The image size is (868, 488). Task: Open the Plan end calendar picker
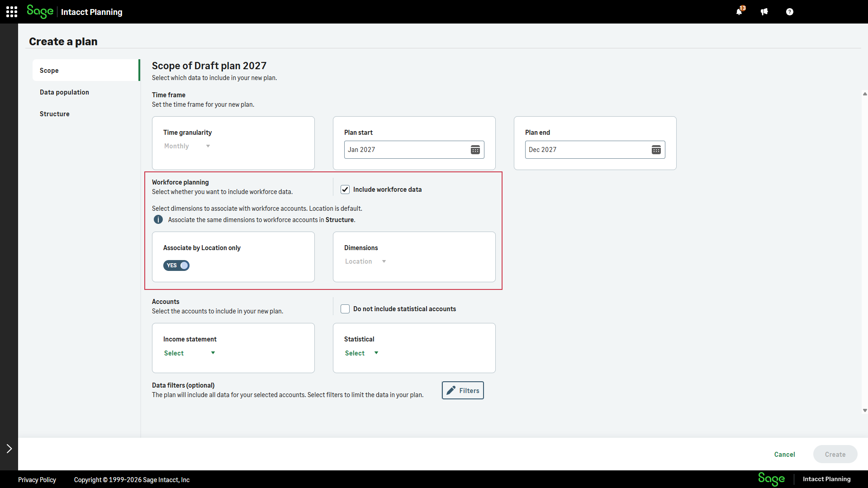pos(656,150)
